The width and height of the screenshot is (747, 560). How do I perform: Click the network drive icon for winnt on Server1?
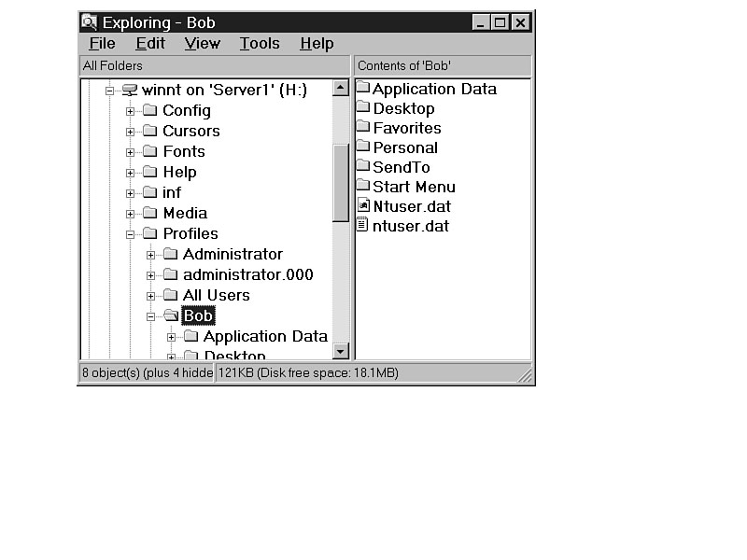tap(129, 90)
